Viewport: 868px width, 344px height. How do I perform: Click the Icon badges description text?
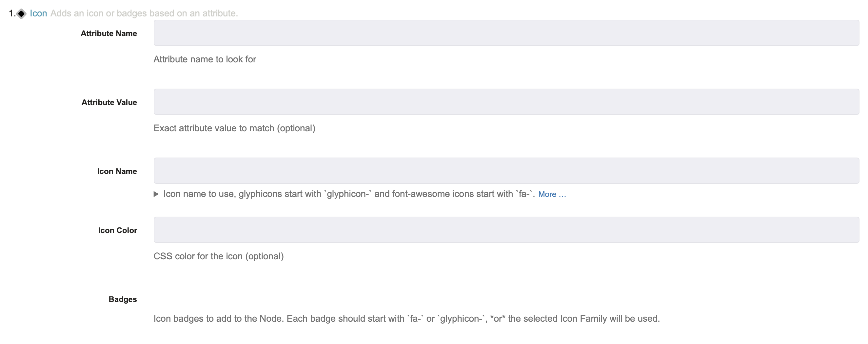pyautogui.click(x=407, y=319)
